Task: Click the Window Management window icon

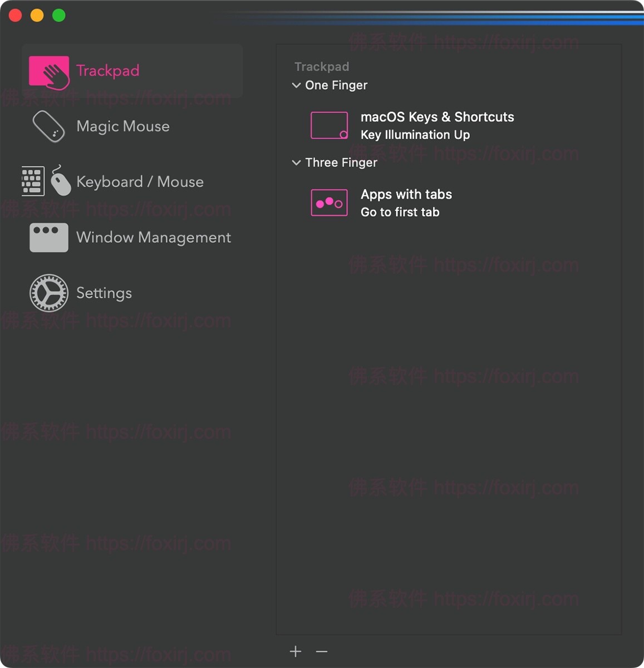Action: 49,237
